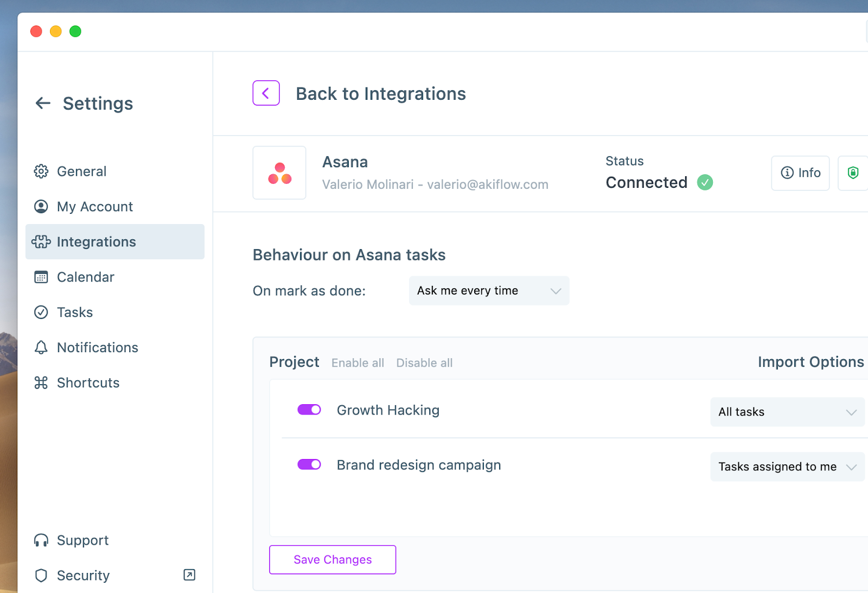Click the Shortcuts command key icon
868x593 pixels.
pyautogui.click(x=41, y=383)
